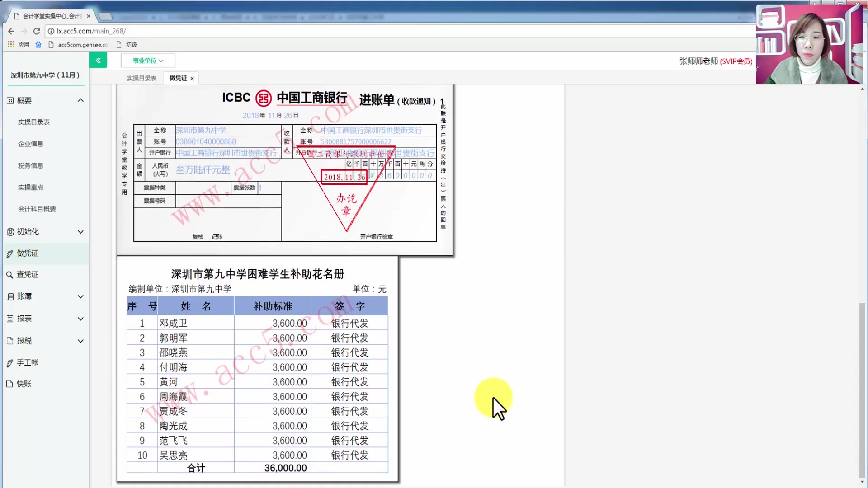Expand the 报税 menu chevron
The height and width of the screenshot is (488, 868).
pos(80,341)
